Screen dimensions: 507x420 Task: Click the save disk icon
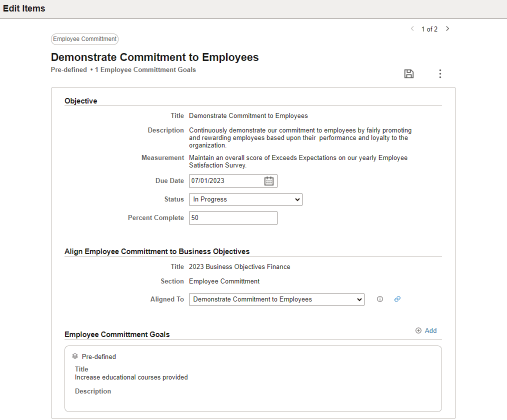[x=408, y=73]
